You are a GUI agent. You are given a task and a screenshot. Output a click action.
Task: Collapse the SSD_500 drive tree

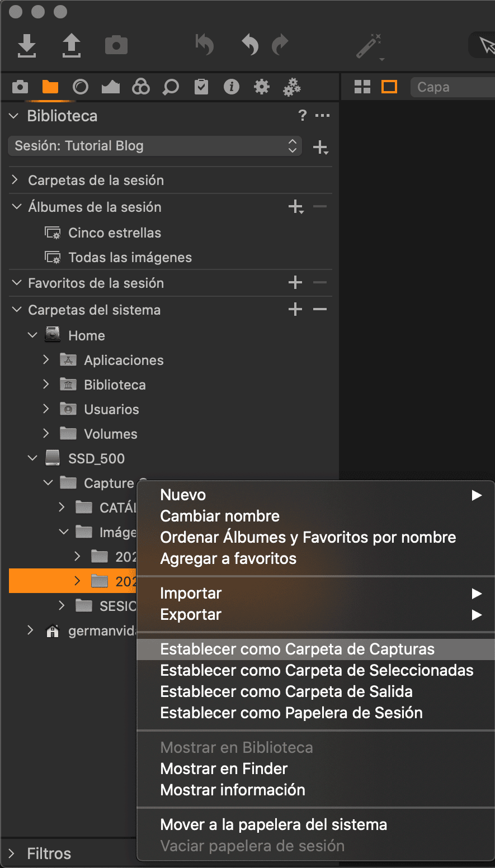(x=32, y=458)
